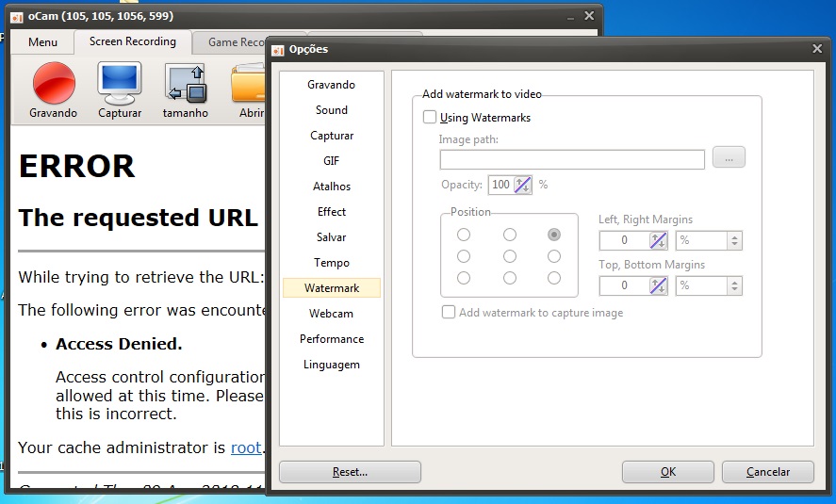Select Watermark options category
This screenshot has width=836, height=504.
click(331, 287)
